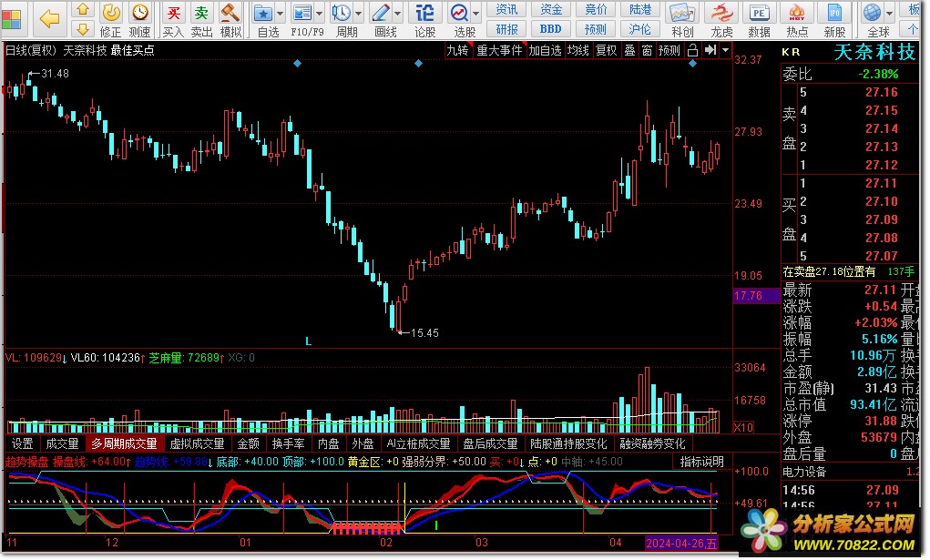Expand the 周期 dropdown arrow
This screenshot has height=560, width=930.
point(358,13)
